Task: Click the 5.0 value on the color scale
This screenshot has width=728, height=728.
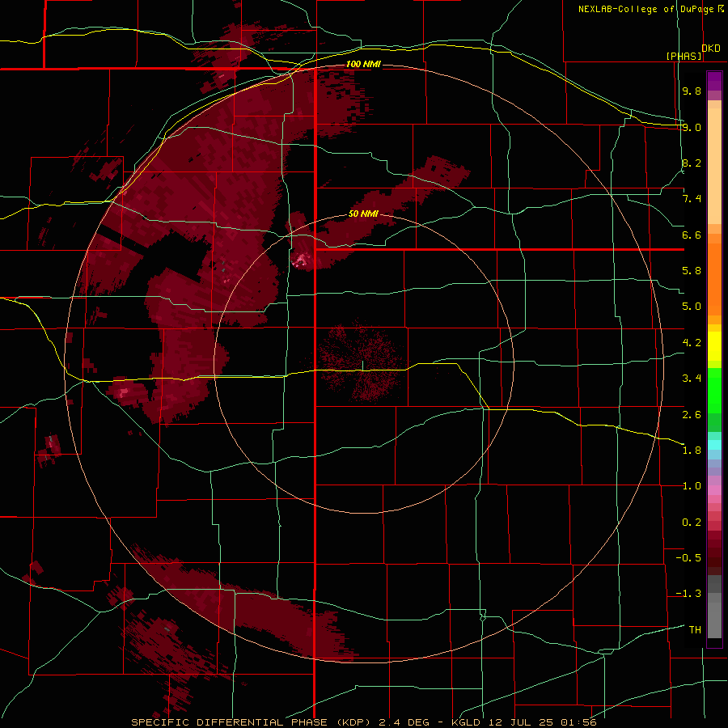Action: pyautogui.click(x=692, y=307)
